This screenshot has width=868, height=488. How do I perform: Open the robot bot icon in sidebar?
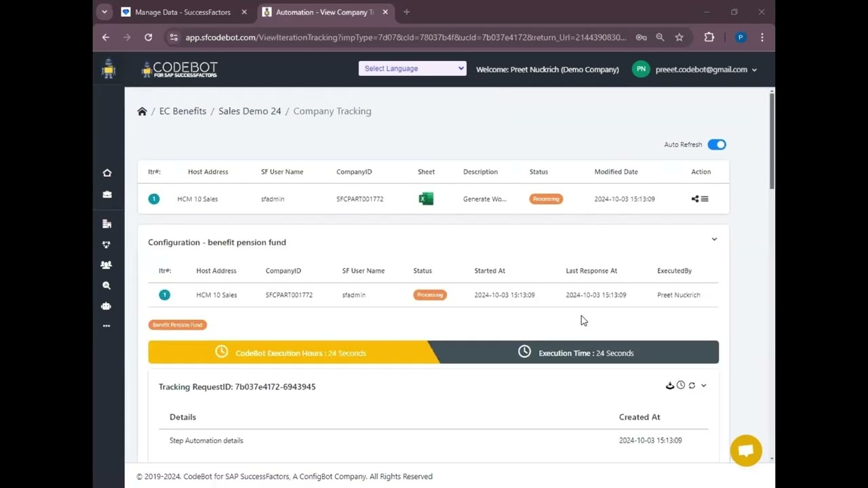click(x=106, y=306)
